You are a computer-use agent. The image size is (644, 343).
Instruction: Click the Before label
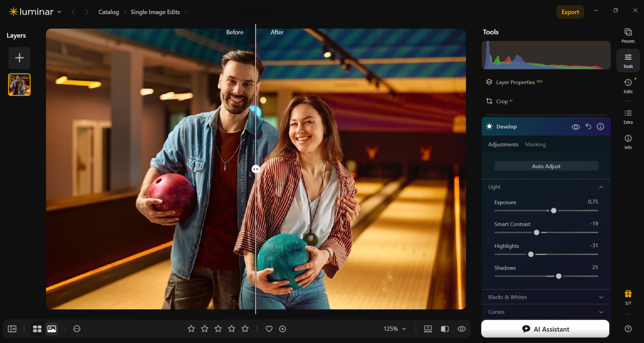point(234,32)
